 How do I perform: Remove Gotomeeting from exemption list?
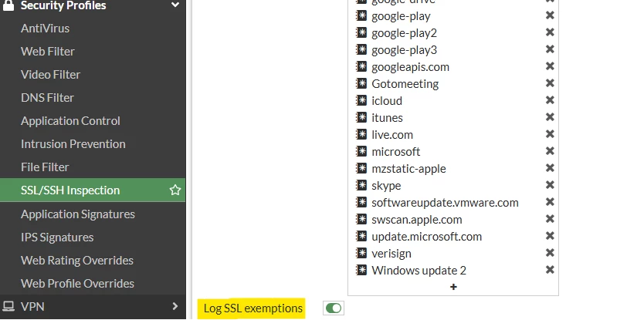point(550,83)
